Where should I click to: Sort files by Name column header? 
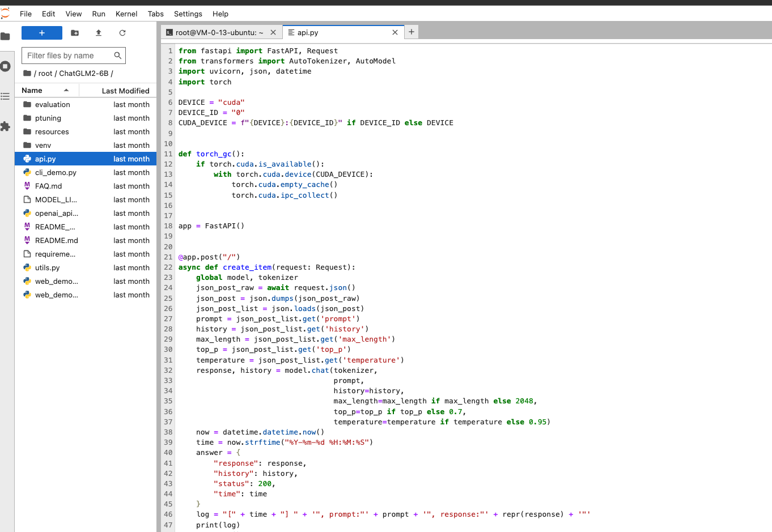point(46,91)
